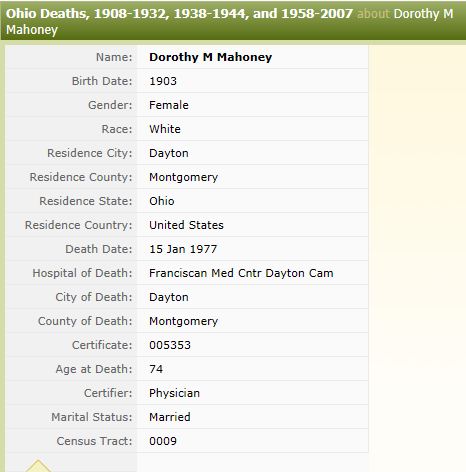This screenshot has height=472, width=466.
Task: Click the Residence City value Dayton
Action: (x=169, y=153)
